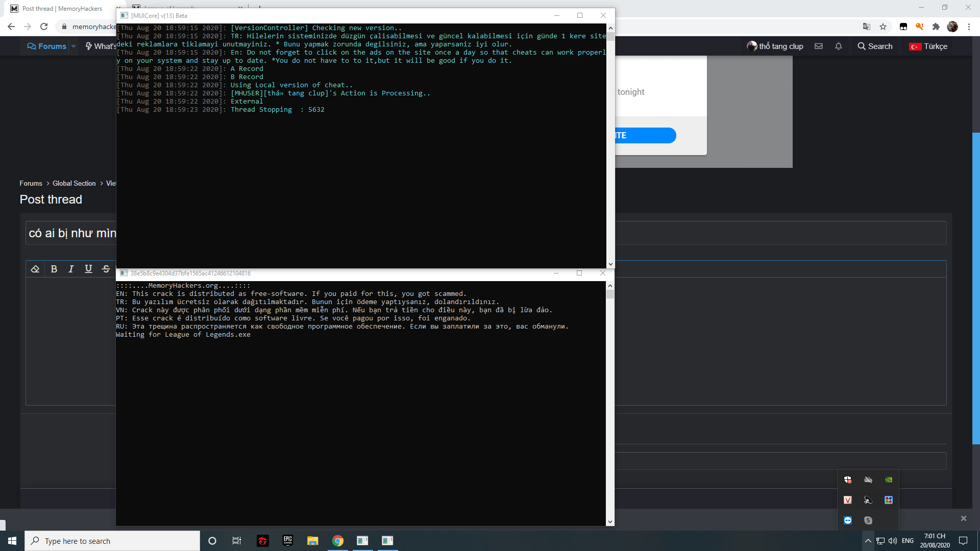
Task: Go back with the browser back arrow
Action: [11, 27]
